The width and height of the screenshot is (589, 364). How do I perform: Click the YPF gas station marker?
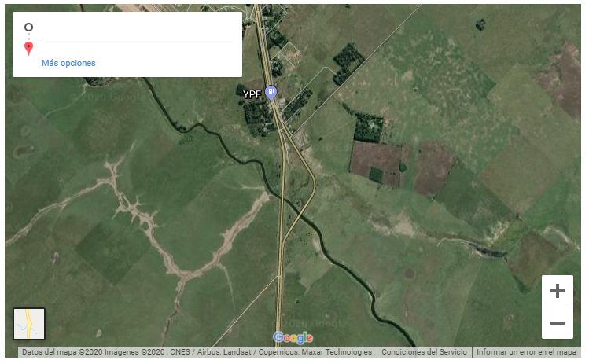(x=271, y=93)
